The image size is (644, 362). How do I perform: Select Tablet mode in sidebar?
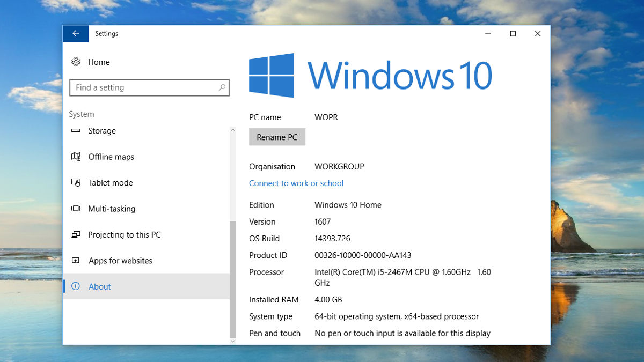[146, 182]
